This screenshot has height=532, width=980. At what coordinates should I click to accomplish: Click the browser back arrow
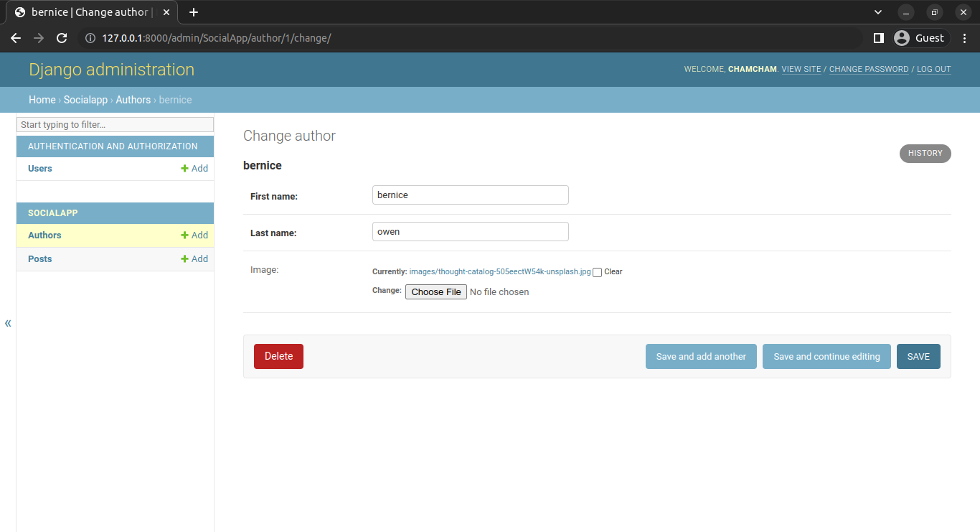16,38
